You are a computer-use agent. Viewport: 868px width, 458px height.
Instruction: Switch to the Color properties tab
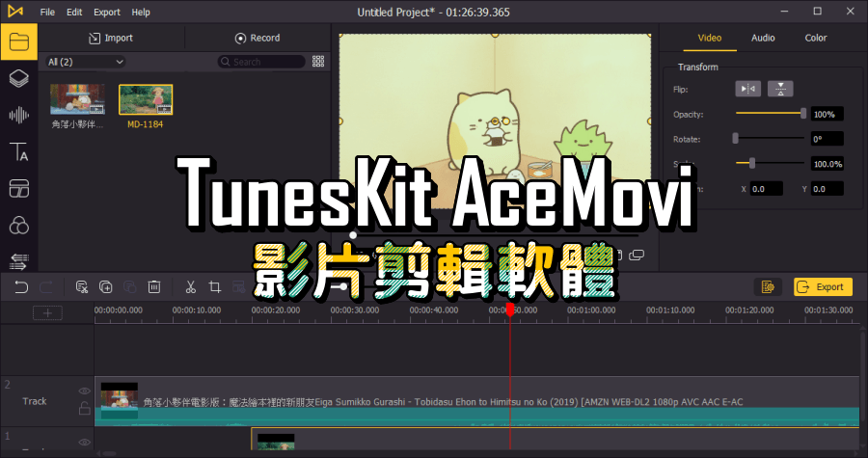[x=815, y=38]
